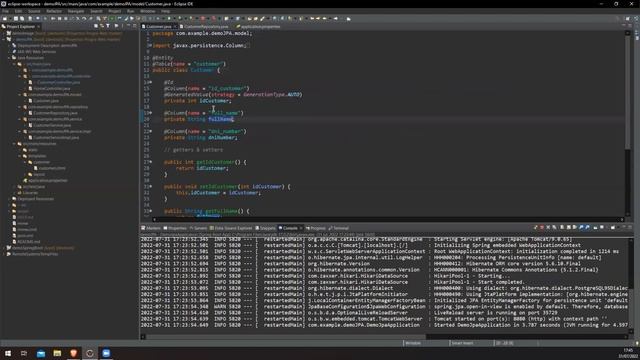Screen dimensions: 640x360
Task: Toggle Word Wrap in the Console
Action: [x=575, y=227]
